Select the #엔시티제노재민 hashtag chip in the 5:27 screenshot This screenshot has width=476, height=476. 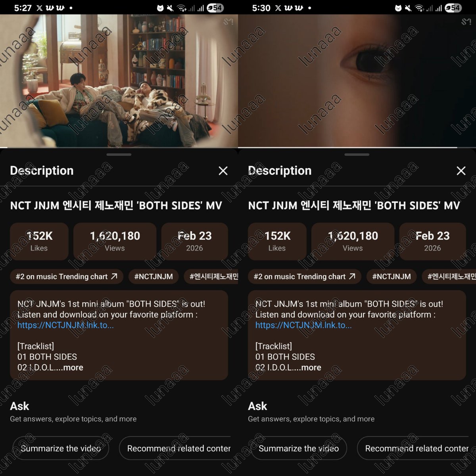(x=211, y=276)
